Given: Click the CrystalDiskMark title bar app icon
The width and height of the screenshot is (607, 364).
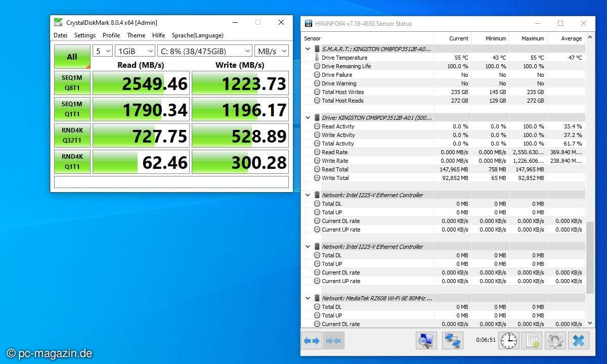Looking at the screenshot, I should pos(59,22).
